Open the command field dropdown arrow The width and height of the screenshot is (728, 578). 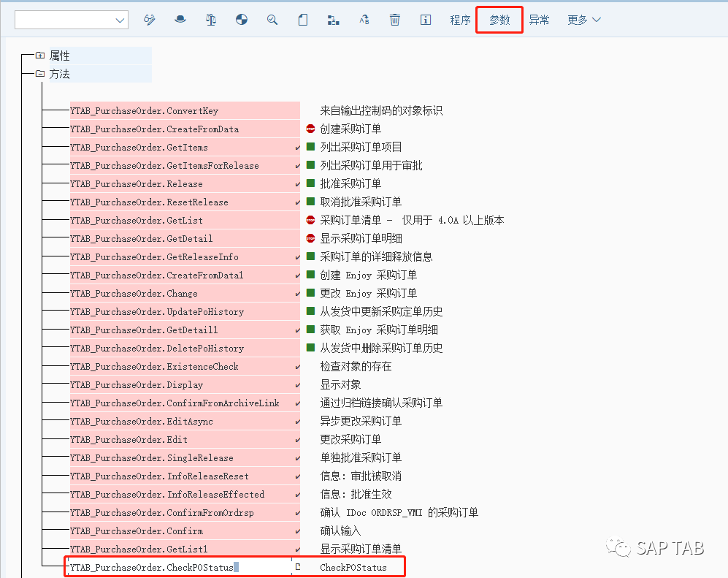click(120, 20)
